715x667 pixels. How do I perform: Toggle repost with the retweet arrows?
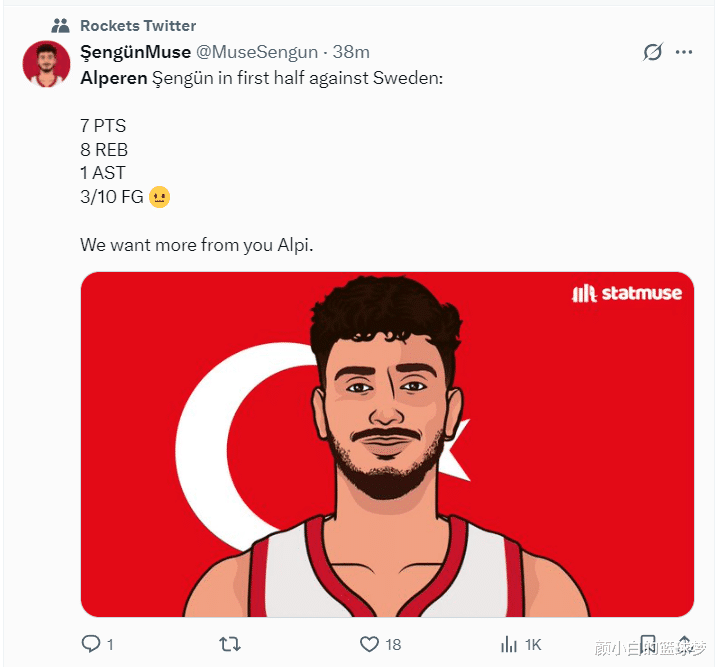tap(230, 644)
